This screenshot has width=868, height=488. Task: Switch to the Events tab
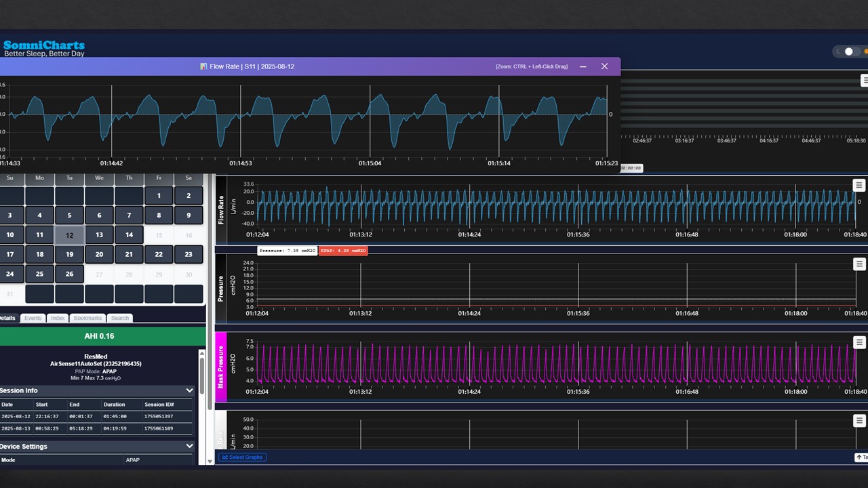coord(33,317)
